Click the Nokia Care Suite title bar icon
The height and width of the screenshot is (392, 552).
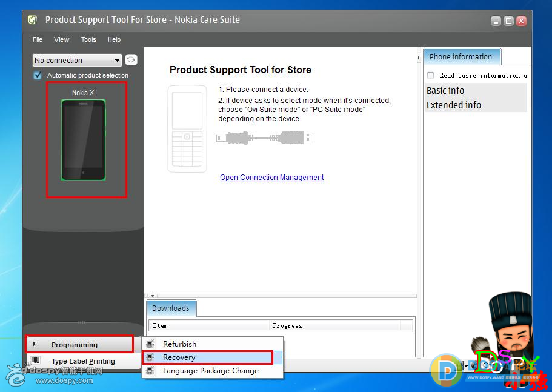tap(32, 20)
